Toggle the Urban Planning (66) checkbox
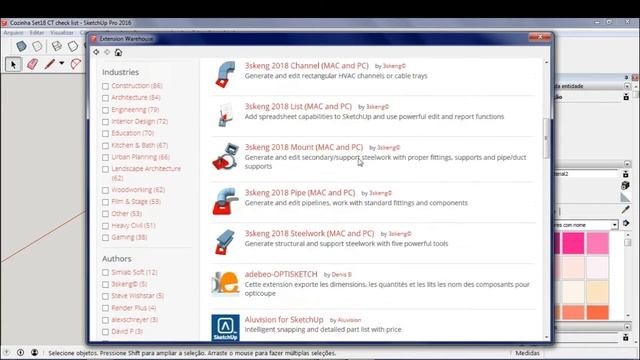This screenshot has height=360, width=640. click(106, 158)
